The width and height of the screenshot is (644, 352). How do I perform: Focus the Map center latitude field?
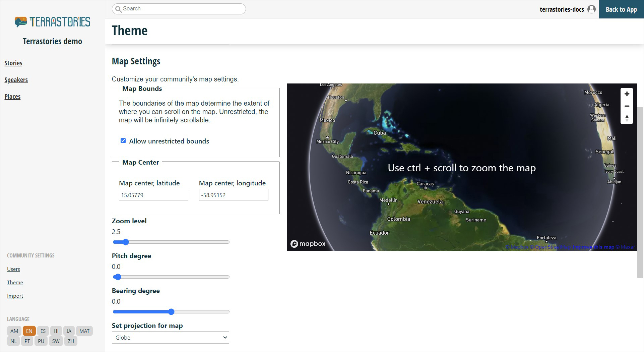pyautogui.click(x=153, y=195)
